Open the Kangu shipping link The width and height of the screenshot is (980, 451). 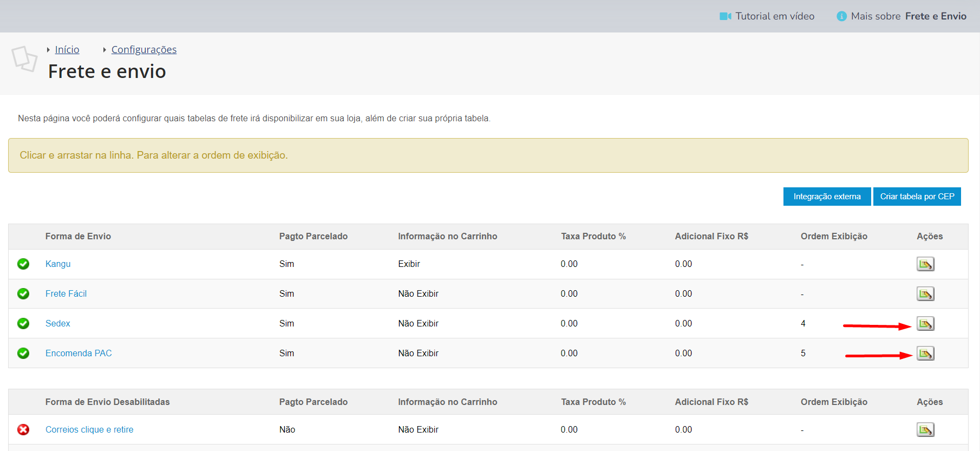click(x=58, y=264)
